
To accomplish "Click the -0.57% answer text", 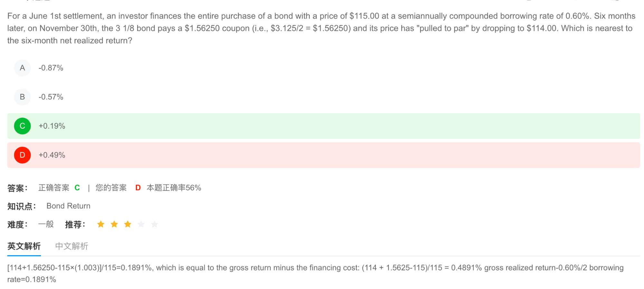I will (51, 97).
